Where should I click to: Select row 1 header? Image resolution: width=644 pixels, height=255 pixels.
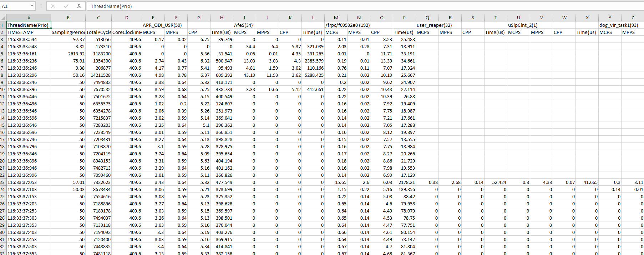[3, 25]
